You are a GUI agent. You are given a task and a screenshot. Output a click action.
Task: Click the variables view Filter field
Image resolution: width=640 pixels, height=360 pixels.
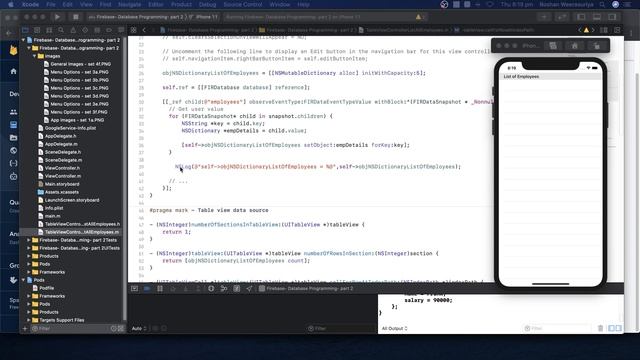[x=341, y=328]
